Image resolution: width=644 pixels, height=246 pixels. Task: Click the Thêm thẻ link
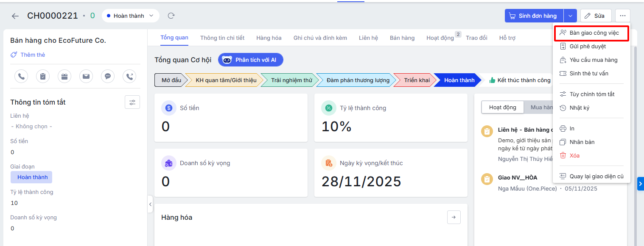33,55
